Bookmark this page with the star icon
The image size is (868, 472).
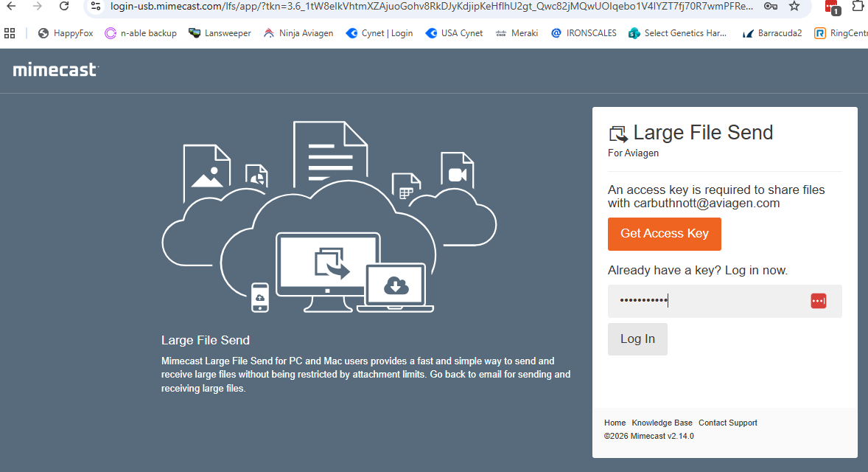[x=794, y=7]
